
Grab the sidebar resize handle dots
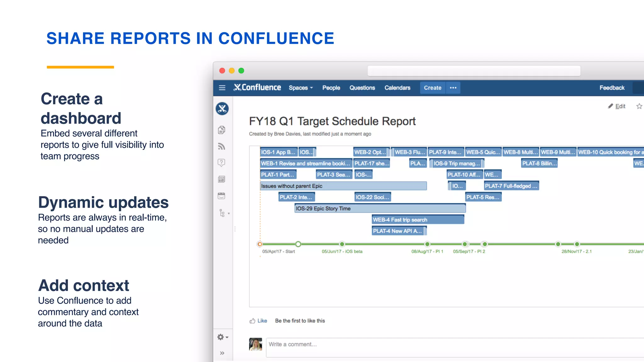tap(235, 229)
